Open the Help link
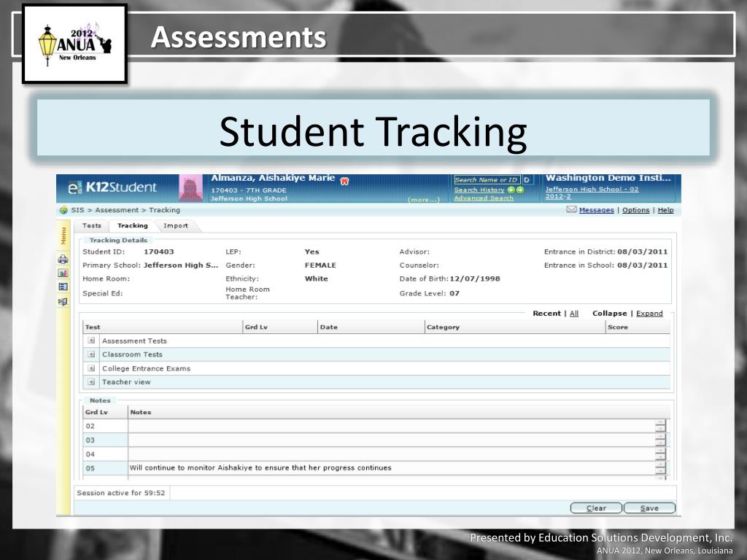Screen dimensions: 747x560 (x=665, y=210)
